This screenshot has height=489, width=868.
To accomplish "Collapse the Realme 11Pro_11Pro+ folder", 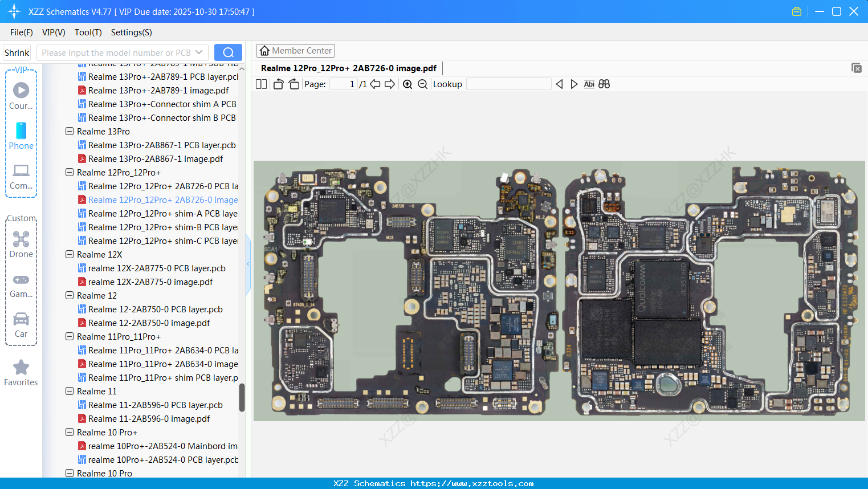I will point(70,337).
